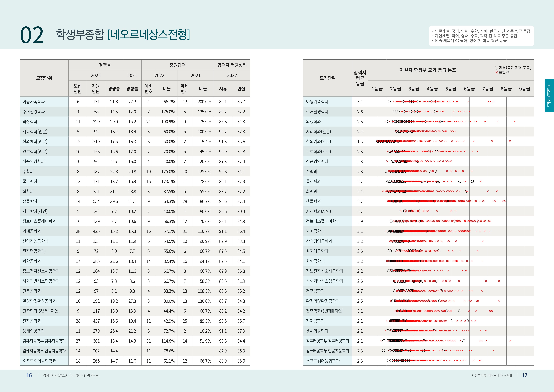
Task: Click page number 17 in footer
Action: point(525,375)
